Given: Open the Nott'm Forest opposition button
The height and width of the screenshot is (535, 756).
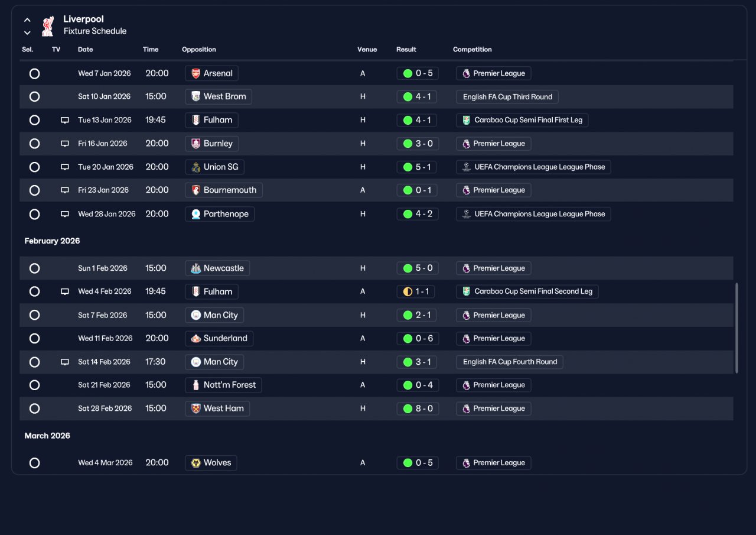Looking at the screenshot, I should (x=223, y=385).
